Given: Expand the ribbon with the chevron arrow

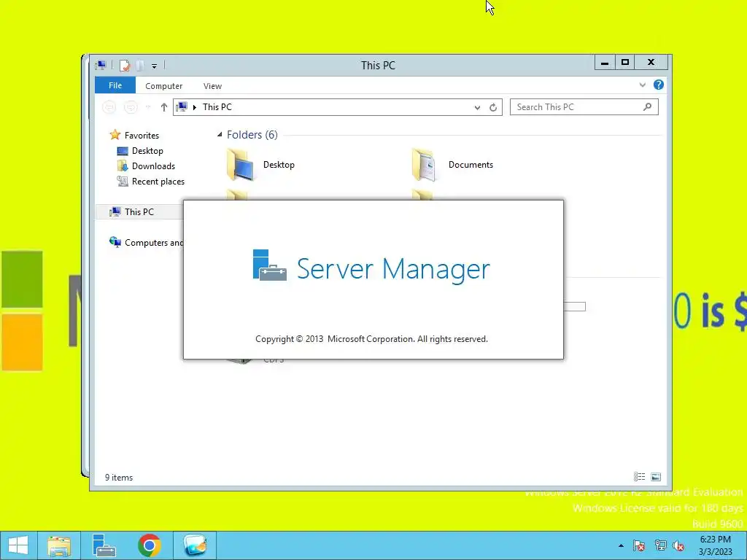Looking at the screenshot, I should point(643,85).
